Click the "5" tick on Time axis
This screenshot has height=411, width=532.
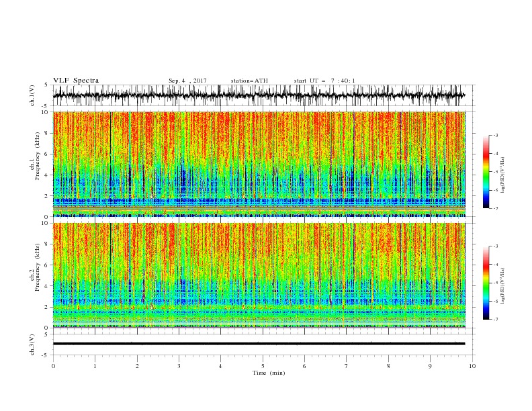pos(263,366)
